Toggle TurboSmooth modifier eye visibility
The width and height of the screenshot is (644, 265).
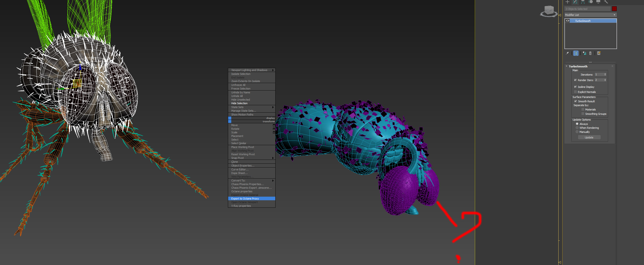568,21
